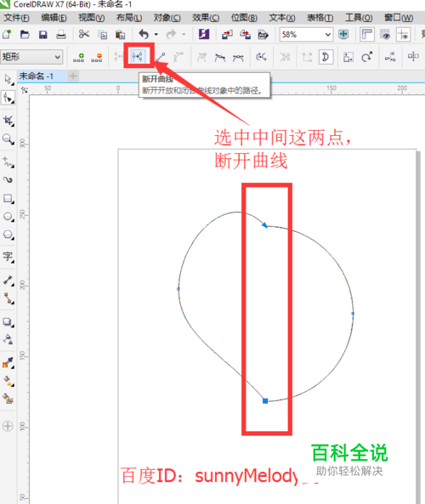This screenshot has height=504, width=425.
Task: Select the Drop Shadow tool
Action: pyautogui.click(x=8, y=322)
